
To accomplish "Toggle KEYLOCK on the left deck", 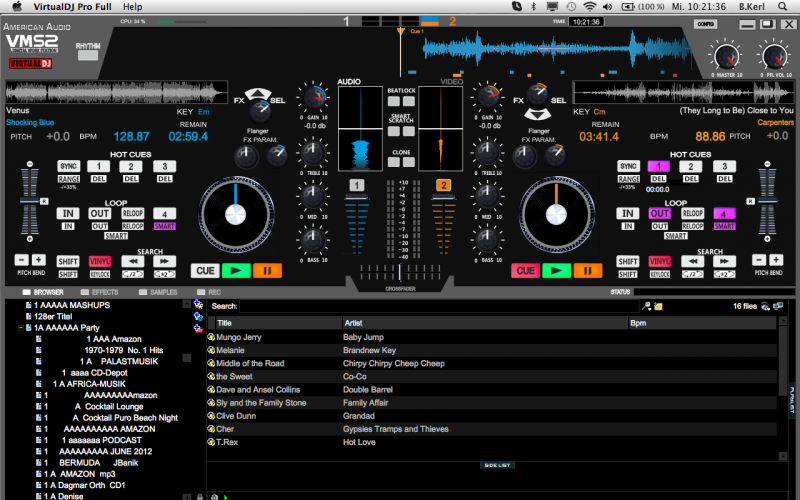I will (99, 274).
